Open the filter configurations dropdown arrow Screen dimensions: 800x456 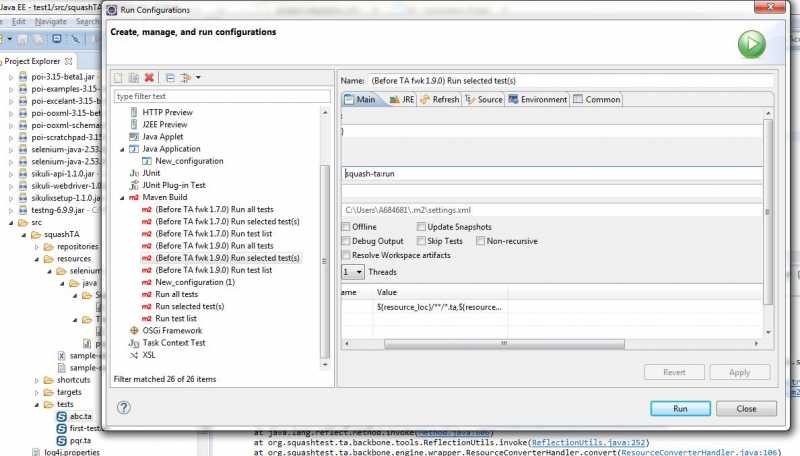click(x=198, y=78)
